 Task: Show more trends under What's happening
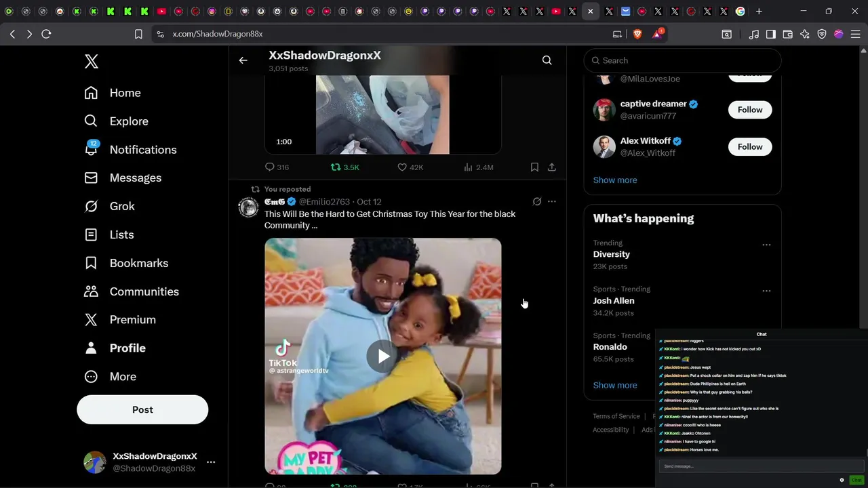(x=615, y=385)
